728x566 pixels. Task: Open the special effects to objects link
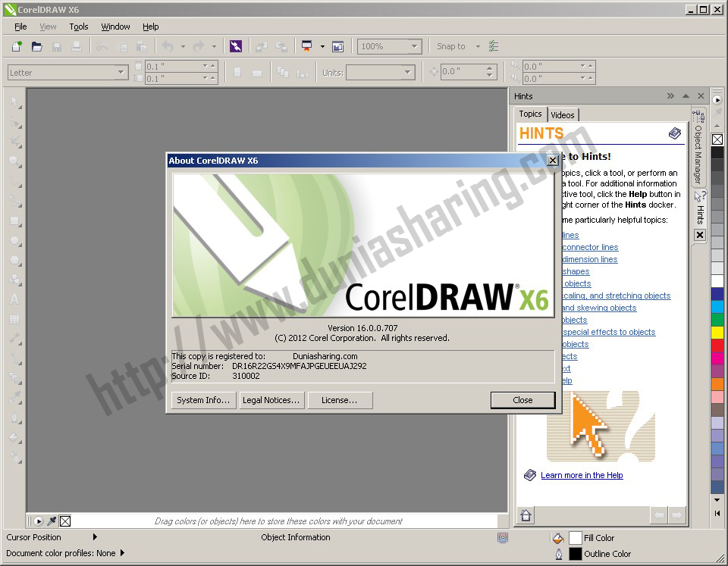coord(609,332)
